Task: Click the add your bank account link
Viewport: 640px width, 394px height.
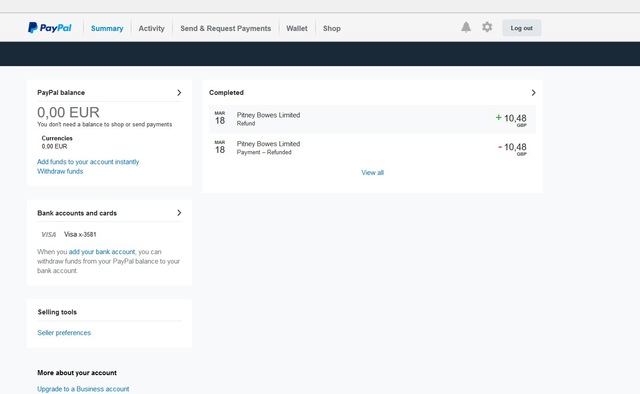Action: click(x=102, y=252)
